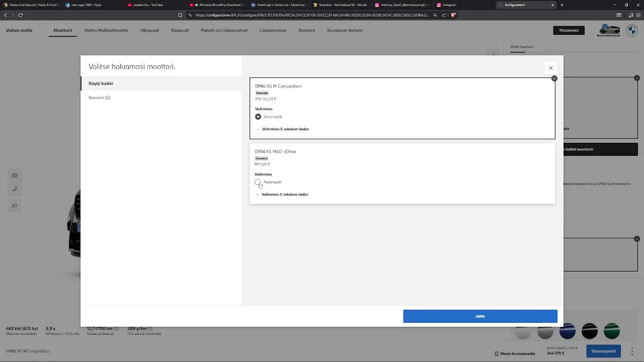Open the Yhteenveto summary button
The height and width of the screenshot is (362, 644).
pos(569,30)
